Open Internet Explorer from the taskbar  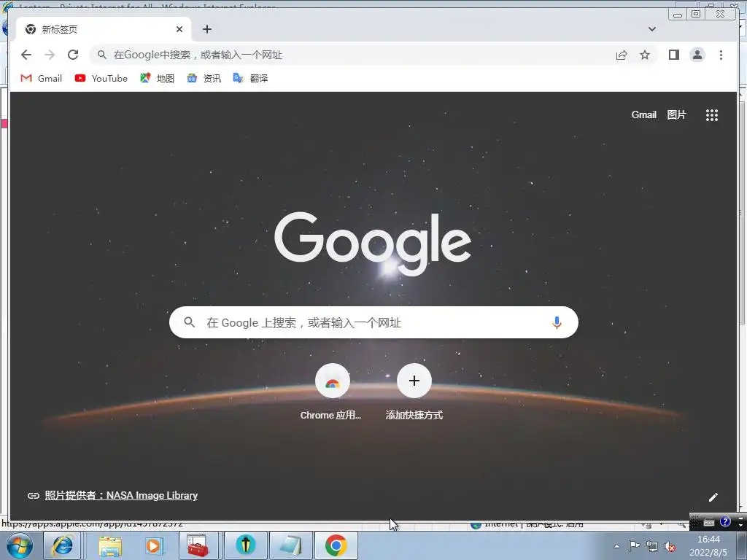point(63,545)
